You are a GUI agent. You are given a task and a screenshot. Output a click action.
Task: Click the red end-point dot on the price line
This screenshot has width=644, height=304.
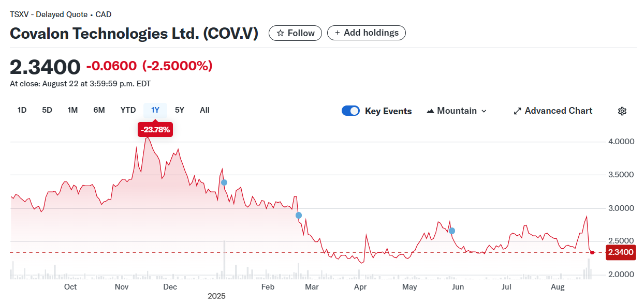[x=592, y=252]
